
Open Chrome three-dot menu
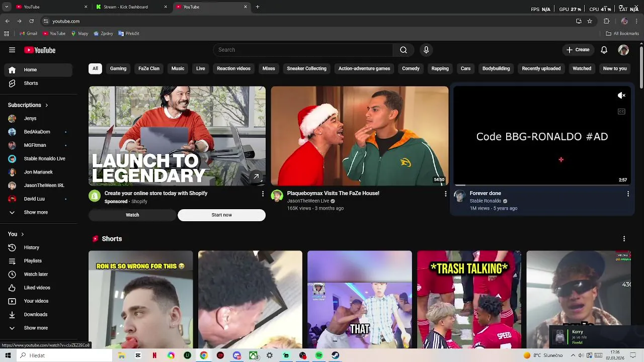[x=637, y=21]
